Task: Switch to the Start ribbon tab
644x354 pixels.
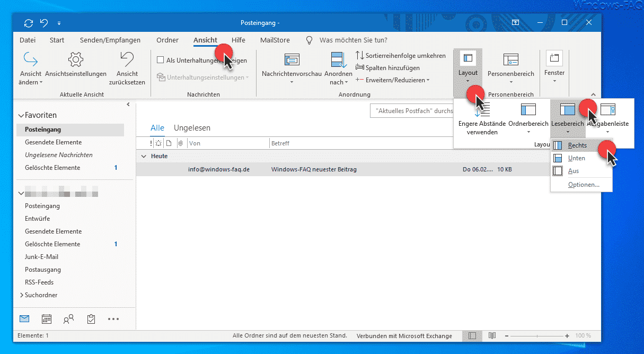Action: (x=57, y=40)
